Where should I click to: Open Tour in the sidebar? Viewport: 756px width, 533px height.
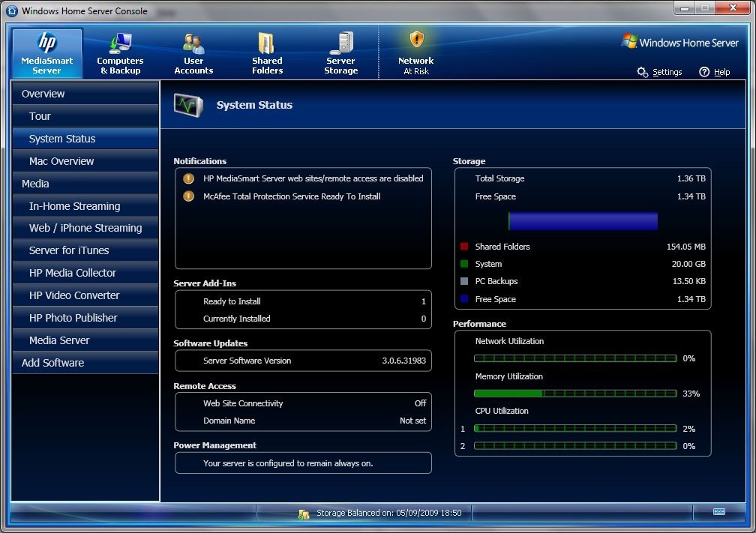point(85,116)
